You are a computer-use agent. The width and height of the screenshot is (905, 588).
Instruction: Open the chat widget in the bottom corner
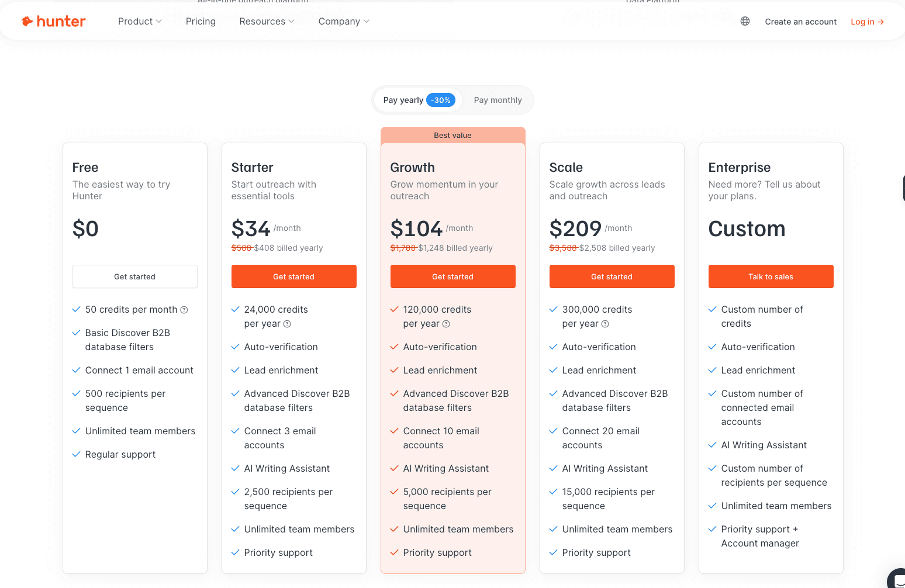(898, 582)
